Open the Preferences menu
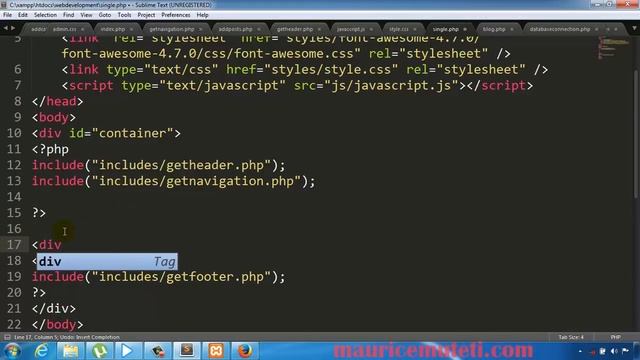Viewport: 640px width, 360px height. tap(176, 15)
